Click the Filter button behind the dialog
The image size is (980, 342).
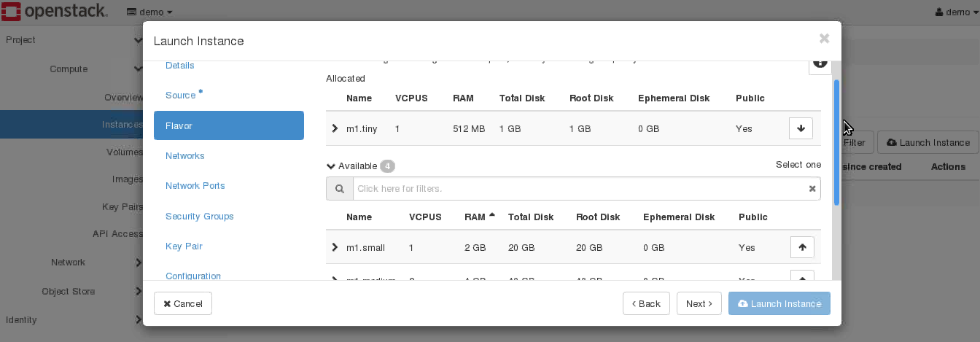[855, 143]
